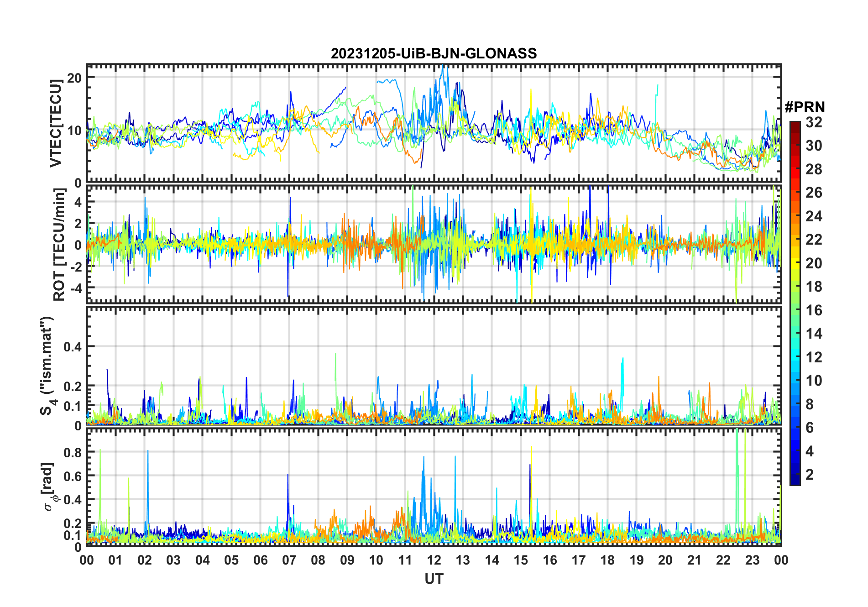Click the 20 tick on VTEC axis
The image size is (868, 607).
click(x=75, y=78)
